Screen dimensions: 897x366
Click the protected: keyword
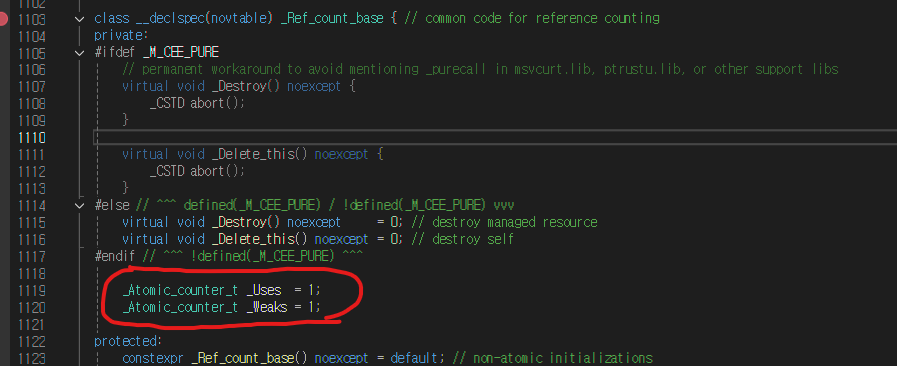[x=128, y=341]
